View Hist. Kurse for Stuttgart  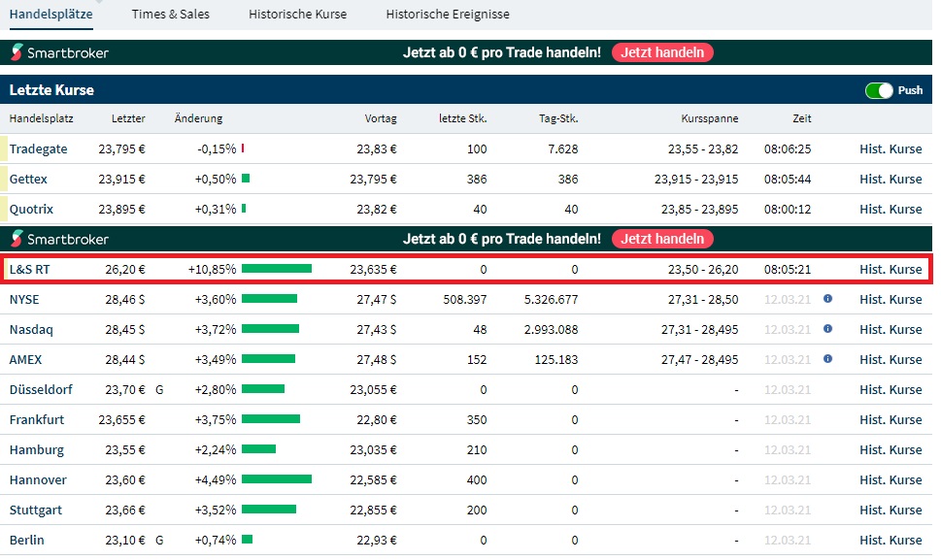pyautogui.click(x=891, y=510)
